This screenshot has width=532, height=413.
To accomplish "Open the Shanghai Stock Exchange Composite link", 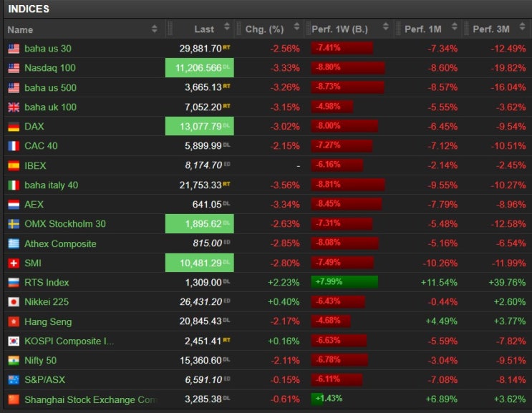I will pos(91,400).
